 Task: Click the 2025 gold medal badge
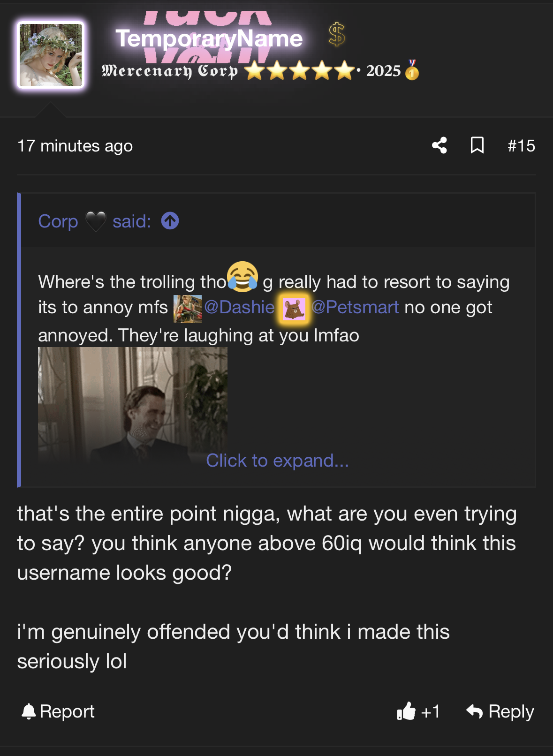pyautogui.click(x=412, y=70)
